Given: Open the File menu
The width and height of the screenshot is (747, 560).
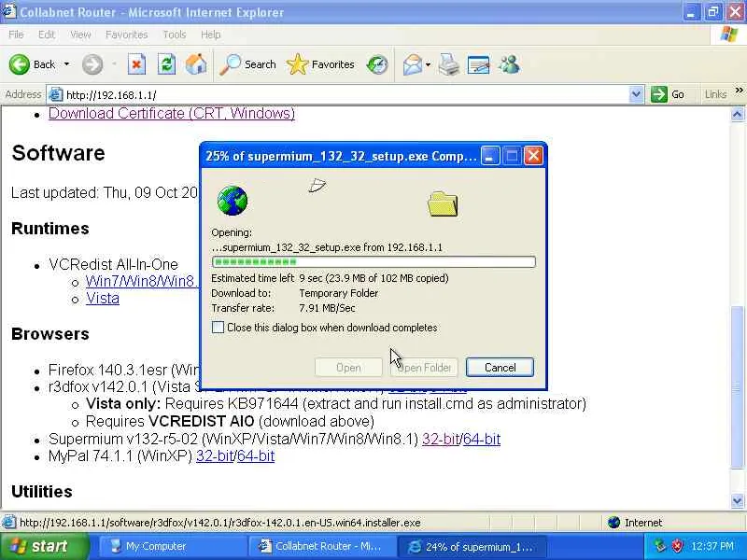Looking at the screenshot, I should (16, 35).
